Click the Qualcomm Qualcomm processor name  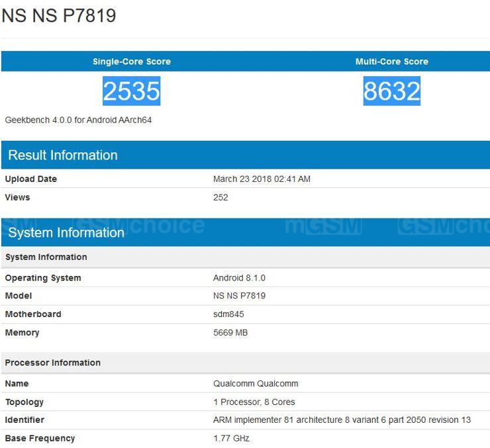click(256, 384)
